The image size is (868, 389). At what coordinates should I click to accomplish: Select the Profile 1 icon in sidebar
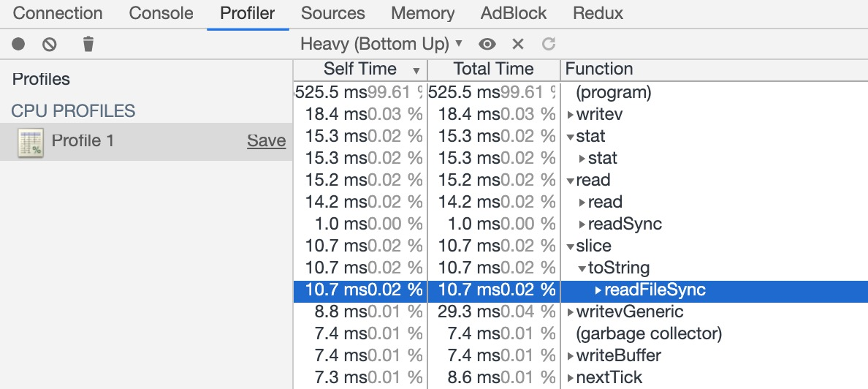[x=31, y=141]
